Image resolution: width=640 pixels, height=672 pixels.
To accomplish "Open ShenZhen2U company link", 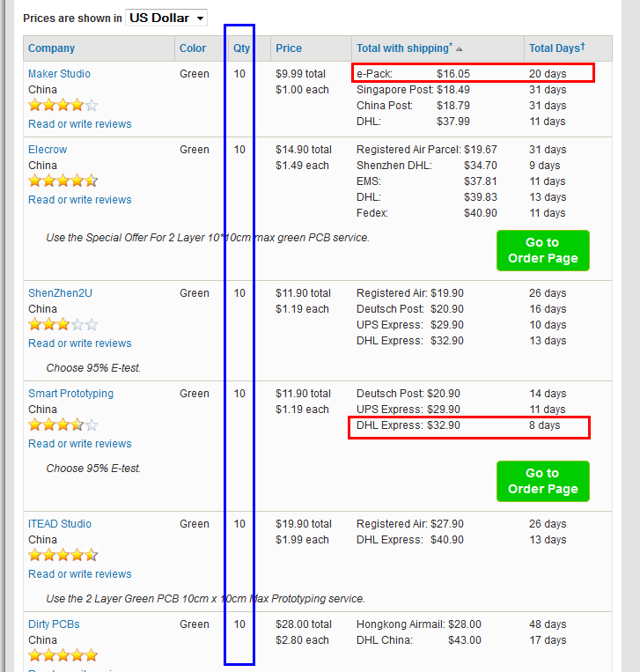I will 60,293.
